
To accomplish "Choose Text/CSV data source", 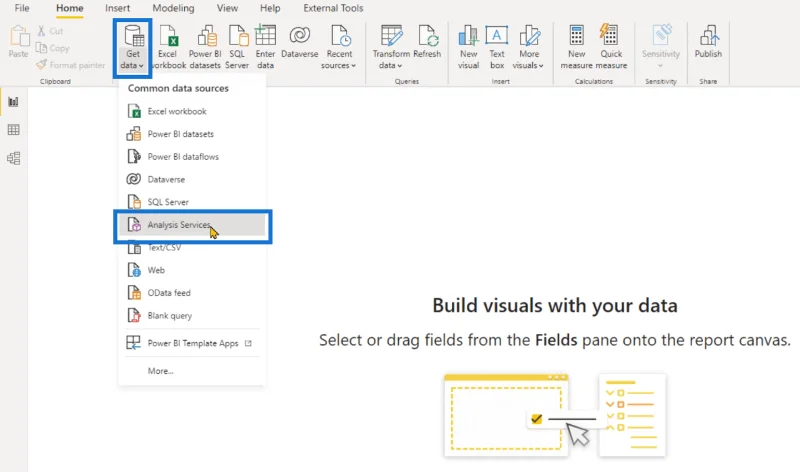I will [x=192, y=247].
